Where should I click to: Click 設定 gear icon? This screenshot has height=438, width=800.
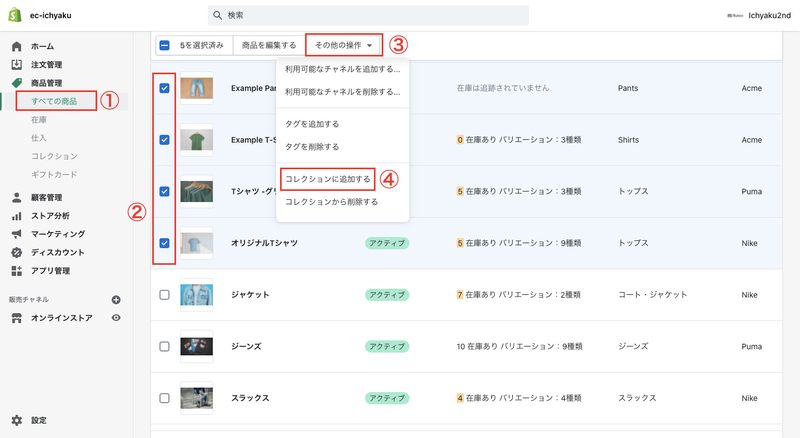point(16,420)
